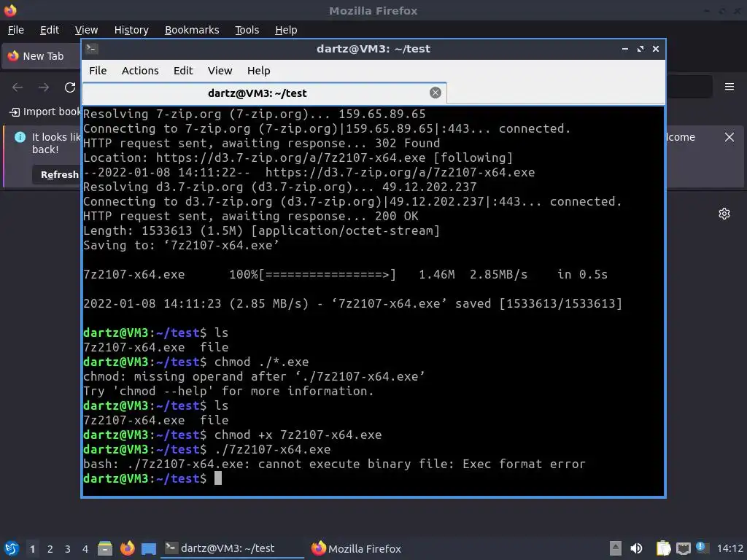The image size is (747, 560).
Task: Activate the dartz@VM3 terminal taskbar entry
Action: pos(232,548)
